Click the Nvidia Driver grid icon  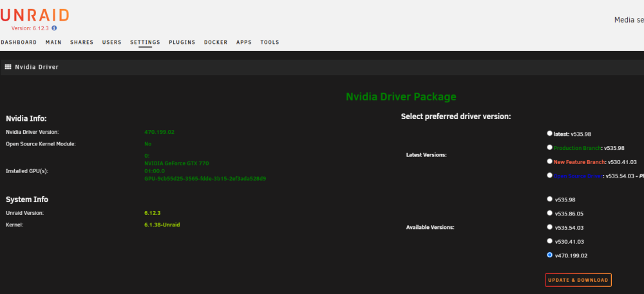tap(8, 67)
